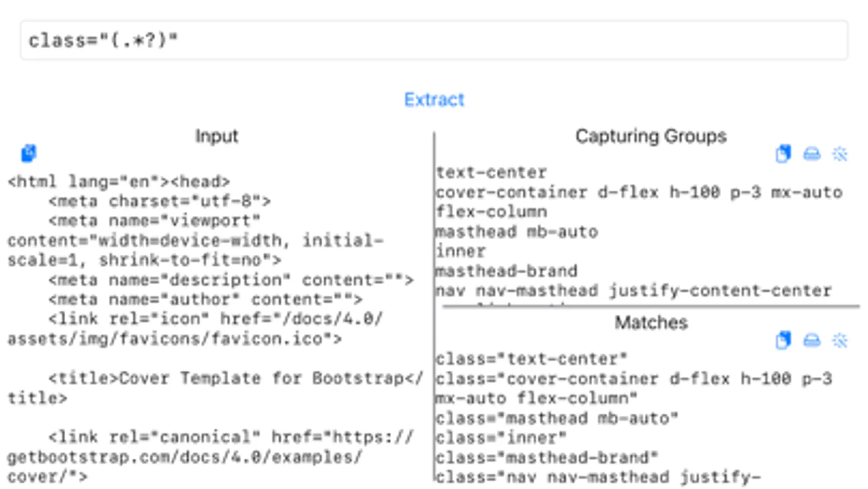The width and height of the screenshot is (868, 489).
Task: Click the vertical divider between Input and results
Action: pyautogui.click(x=434, y=306)
